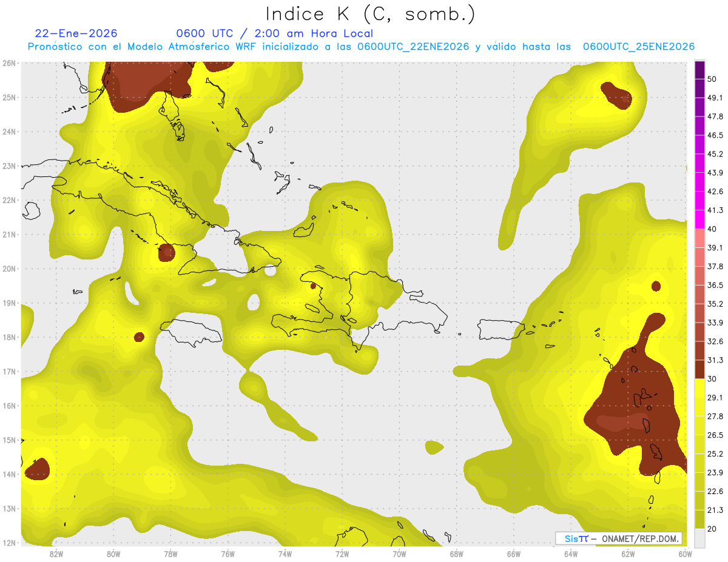
Task: Click the bright yellow swatch between 29.1 and 30
Action: 699,388
